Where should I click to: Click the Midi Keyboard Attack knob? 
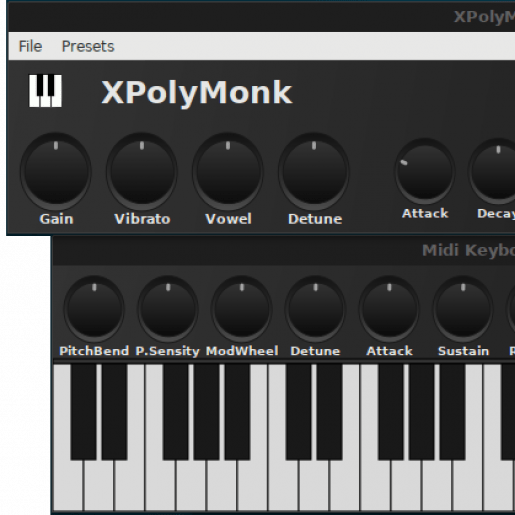pyautogui.click(x=389, y=309)
